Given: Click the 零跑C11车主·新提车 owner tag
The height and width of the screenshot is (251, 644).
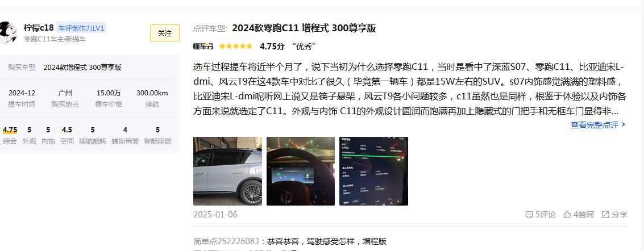Looking at the screenshot, I should click(55, 39).
